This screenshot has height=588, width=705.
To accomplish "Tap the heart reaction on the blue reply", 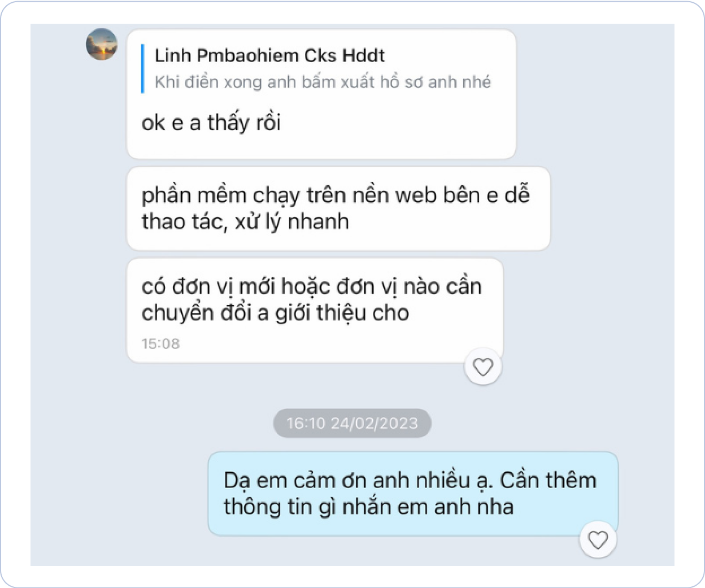I will 598,540.
